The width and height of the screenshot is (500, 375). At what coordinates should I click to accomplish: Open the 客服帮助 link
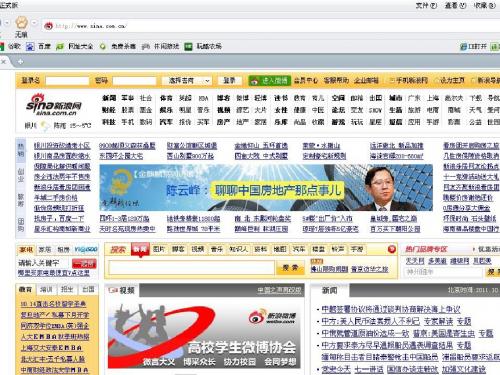(x=336, y=81)
